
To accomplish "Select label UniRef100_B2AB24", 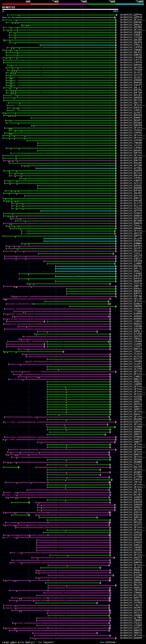I will [x=131, y=304].
